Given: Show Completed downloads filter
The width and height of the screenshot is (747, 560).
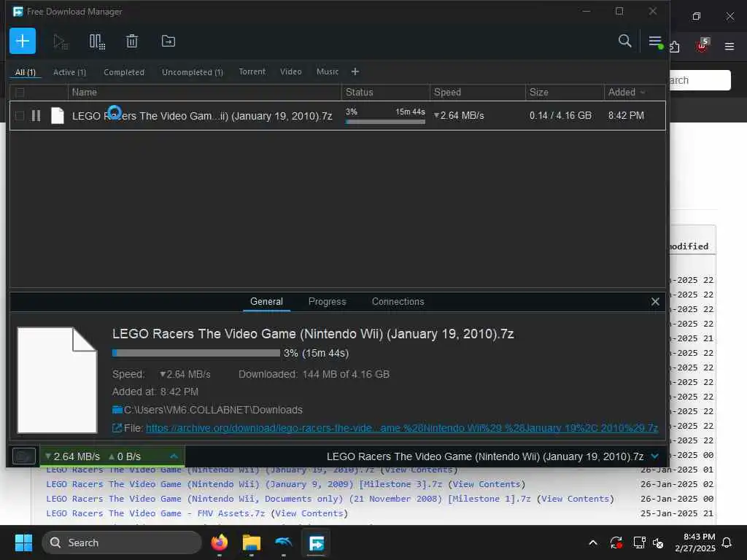Looking at the screenshot, I should 124,72.
